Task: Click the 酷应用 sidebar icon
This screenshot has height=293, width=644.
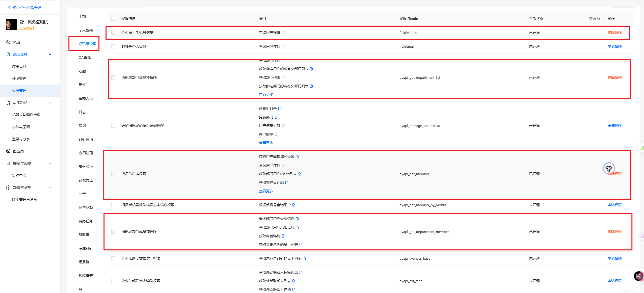Action: click(8, 151)
